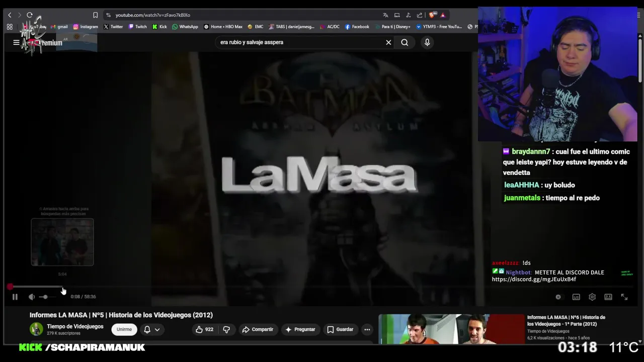
Task: Open player settings gear
Action: 592,297
